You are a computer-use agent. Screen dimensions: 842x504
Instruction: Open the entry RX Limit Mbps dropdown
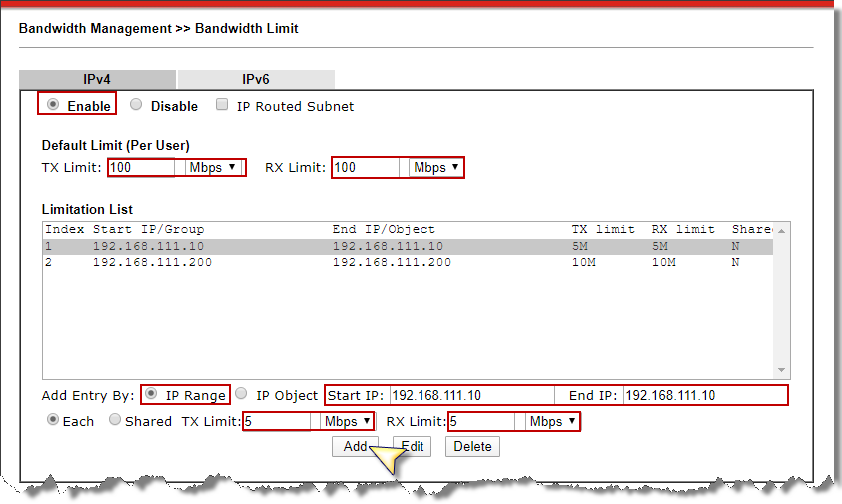[553, 422]
